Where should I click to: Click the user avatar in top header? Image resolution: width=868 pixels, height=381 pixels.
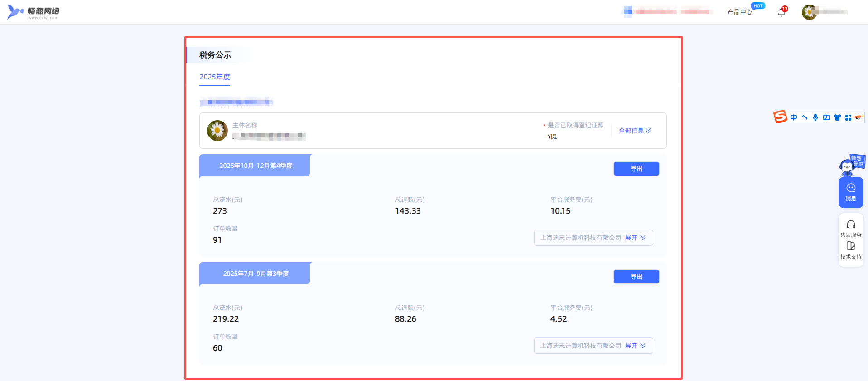click(x=809, y=12)
